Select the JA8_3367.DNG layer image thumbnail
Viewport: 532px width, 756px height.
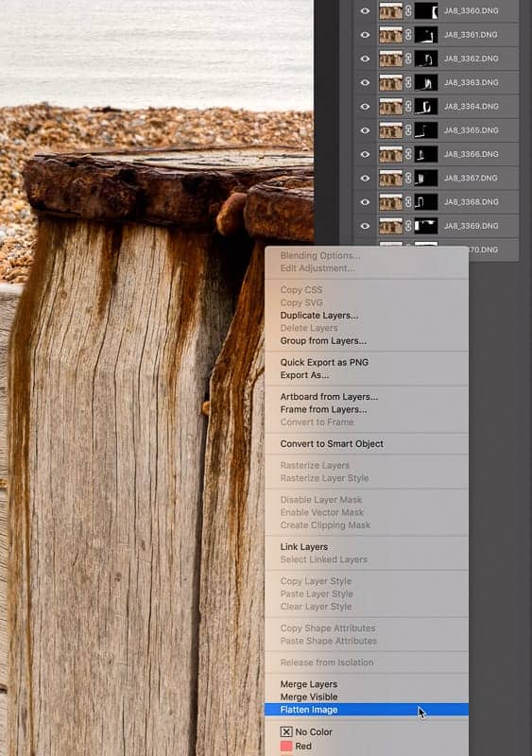click(x=390, y=178)
